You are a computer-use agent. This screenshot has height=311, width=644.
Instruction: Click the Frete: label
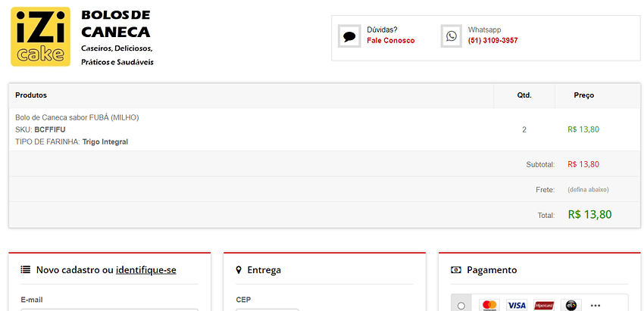(546, 190)
